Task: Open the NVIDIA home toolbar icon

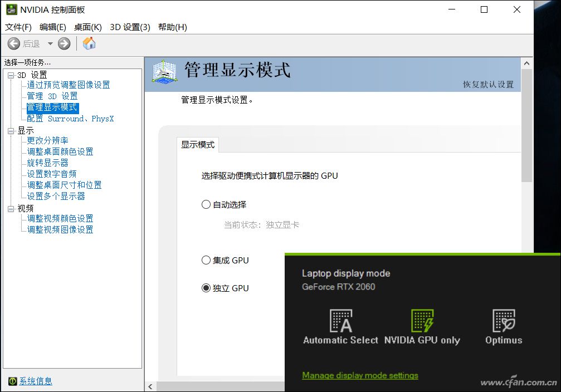Action: click(x=89, y=43)
